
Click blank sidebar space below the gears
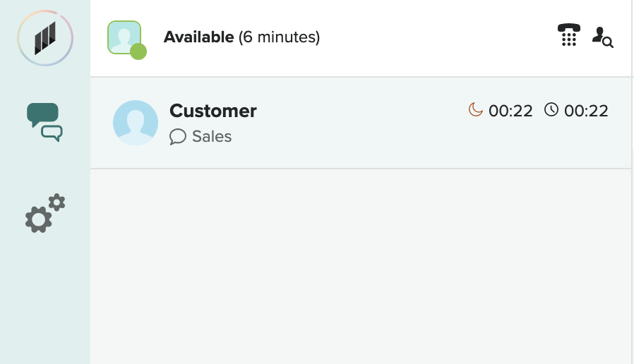point(44,303)
